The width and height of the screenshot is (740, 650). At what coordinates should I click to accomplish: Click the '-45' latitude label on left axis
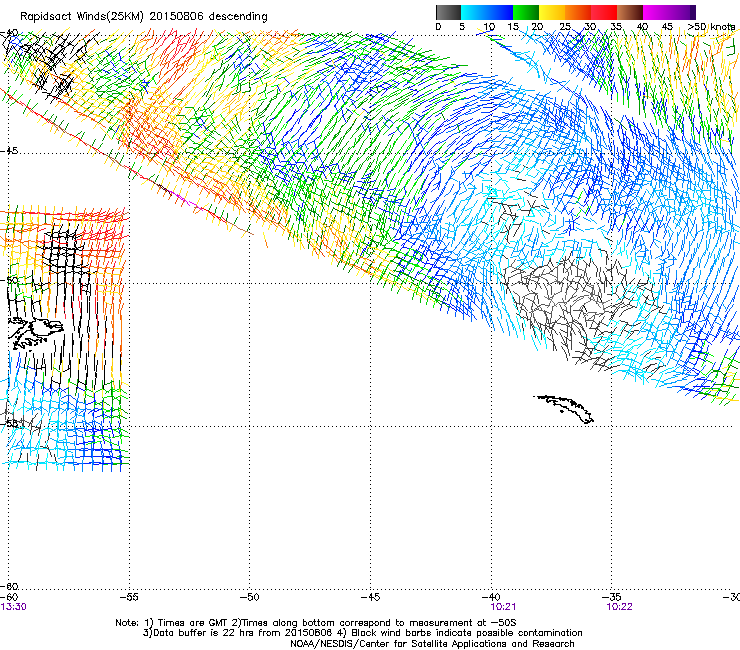point(9,151)
